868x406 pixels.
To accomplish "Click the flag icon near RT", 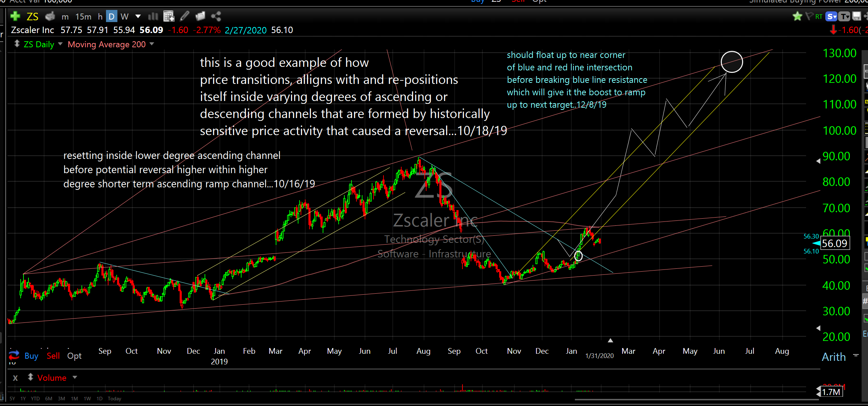I will [x=809, y=16].
